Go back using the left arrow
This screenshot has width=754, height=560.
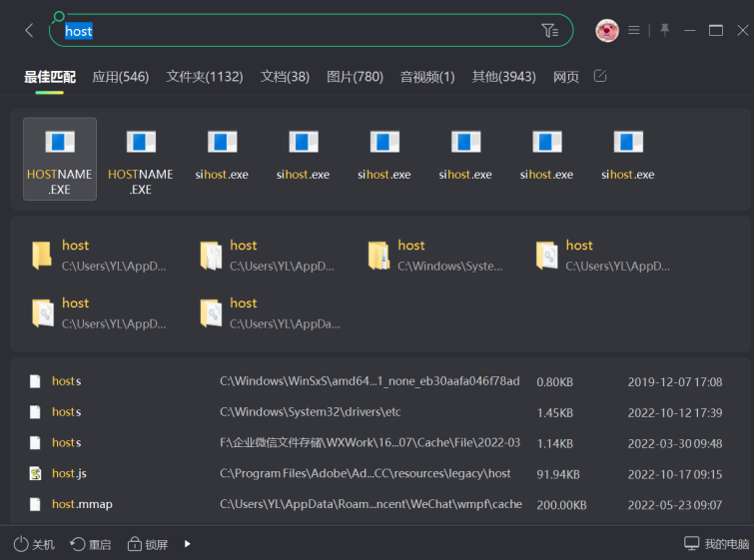pos(29,31)
